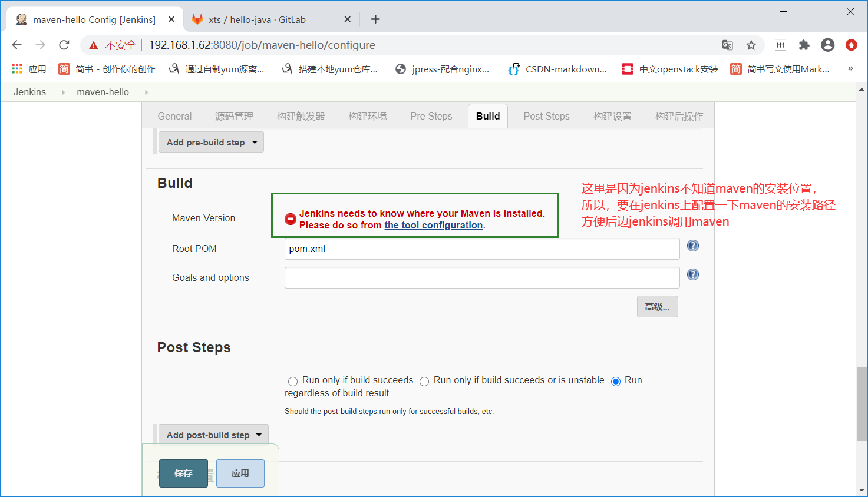Image resolution: width=868 pixels, height=497 pixels.
Task: Show more bookmarks overflow chevron
Action: [850, 69]
